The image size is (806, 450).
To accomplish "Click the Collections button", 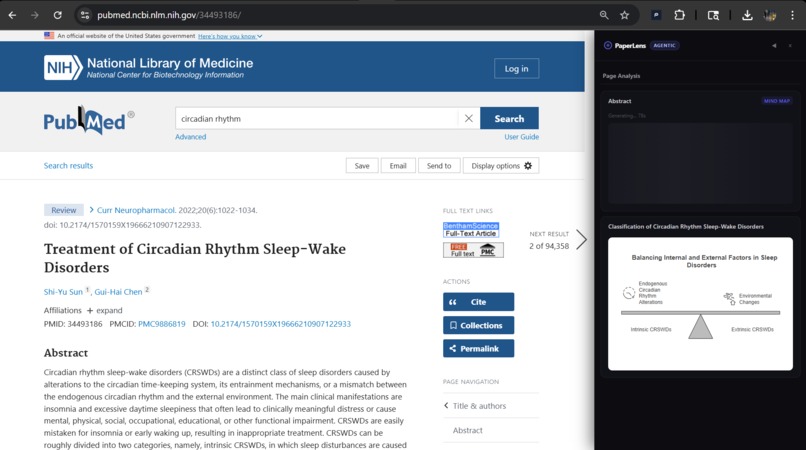I will coord(478,325).
